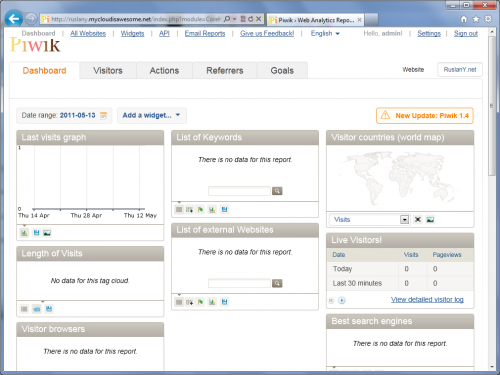This screenshot has width=500, height=375.
Task: Show more metrics table in external Websites widget
Action: pyautogui.click(x=189, y=302)
